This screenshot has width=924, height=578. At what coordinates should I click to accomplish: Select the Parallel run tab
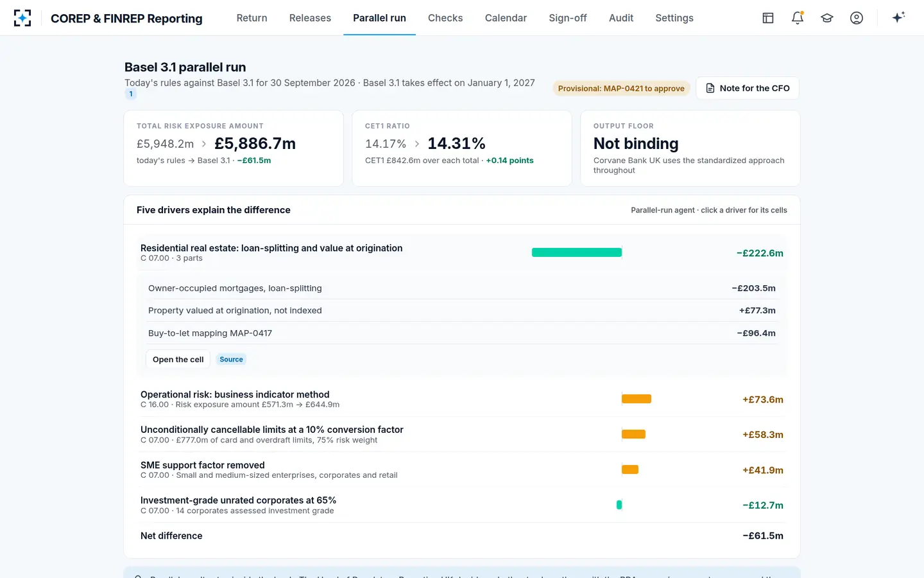click(379, 18)
